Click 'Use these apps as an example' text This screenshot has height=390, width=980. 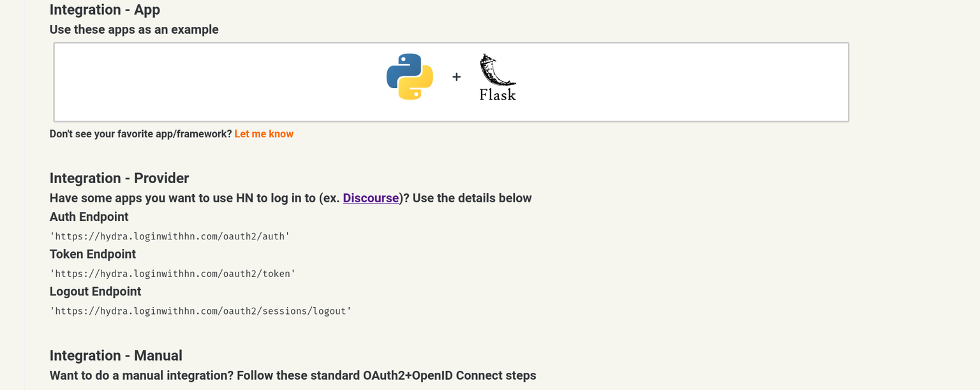click(134, 29)
